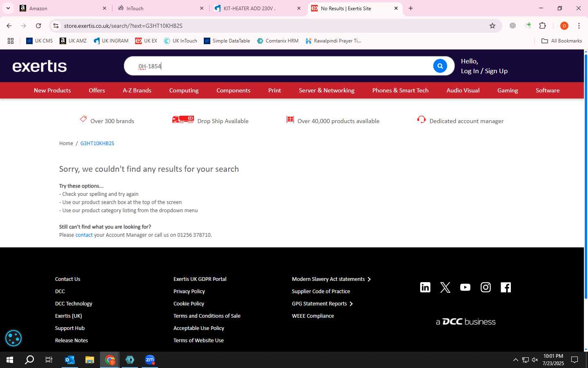Open Server & Networking menu
This screenshot has height=368, width=588.
click(x=327, y=90)
